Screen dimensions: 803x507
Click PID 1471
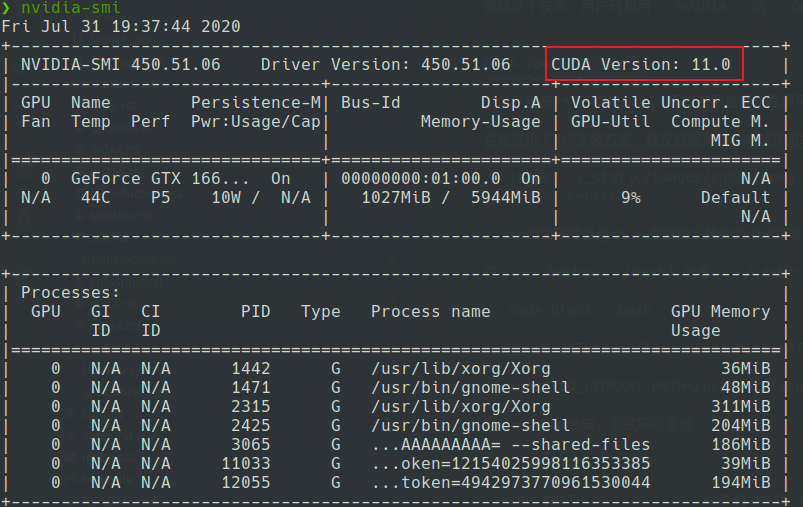[250, 387]
